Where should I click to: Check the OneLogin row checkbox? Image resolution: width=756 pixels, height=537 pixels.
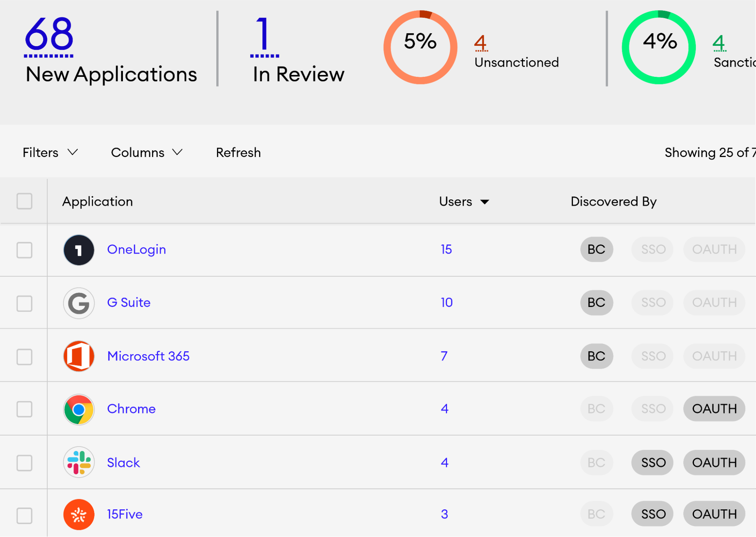[x=25, y=250]
